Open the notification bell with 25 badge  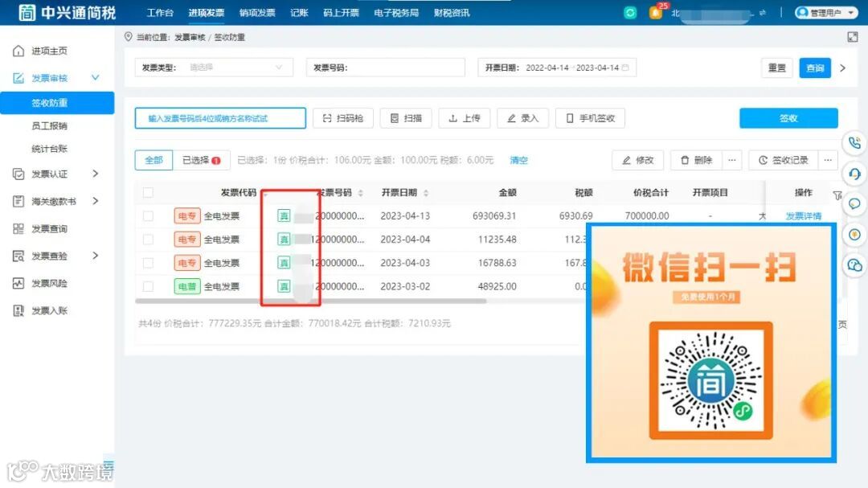click(656, 12)
